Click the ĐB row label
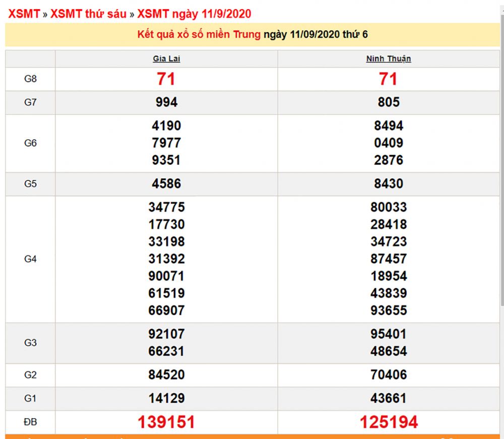The width and height of the screenshot is (504, 439). click(30, 422)
